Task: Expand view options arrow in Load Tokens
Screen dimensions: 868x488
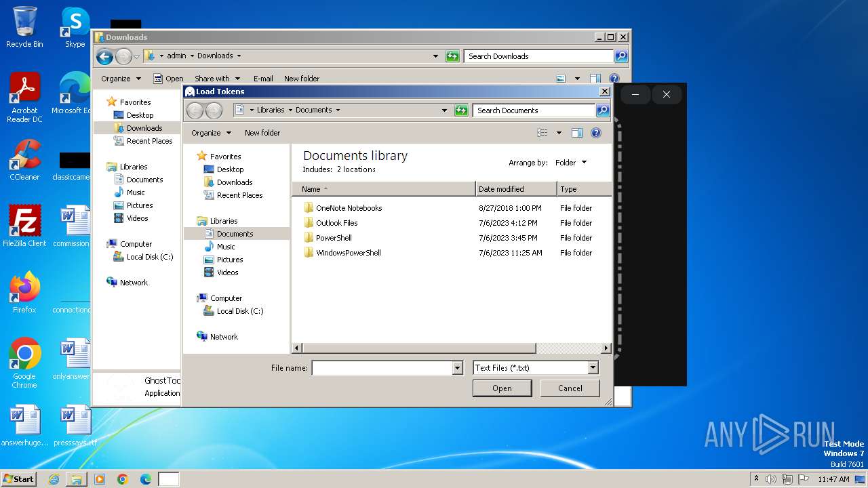Action: point(559,133)
